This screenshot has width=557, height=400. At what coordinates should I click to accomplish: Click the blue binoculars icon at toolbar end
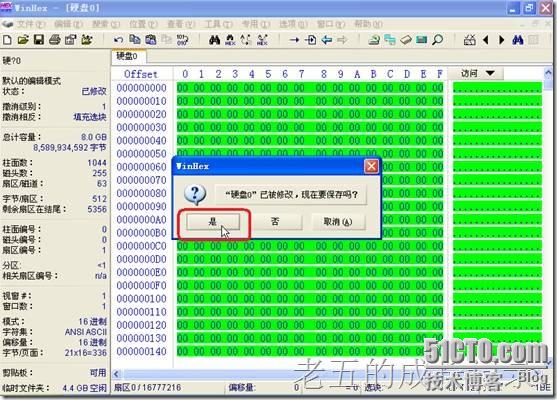pyautogui.click(x=518, y=39)
